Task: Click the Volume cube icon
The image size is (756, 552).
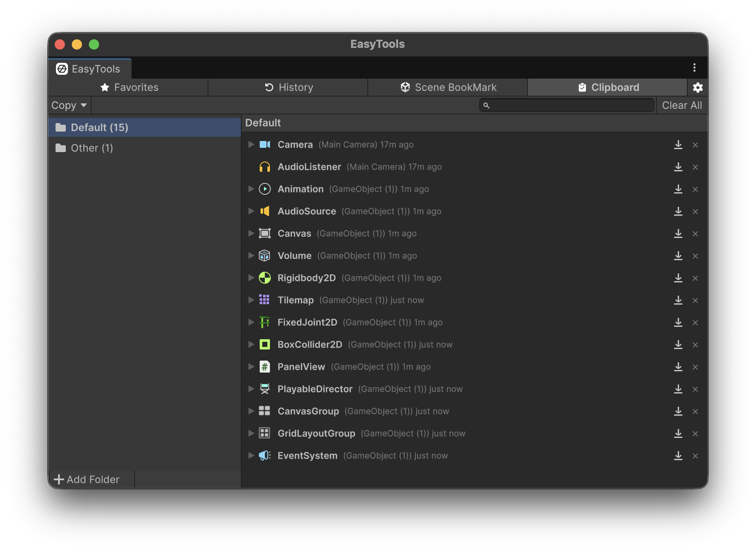Action: click(x=265, y=255)
